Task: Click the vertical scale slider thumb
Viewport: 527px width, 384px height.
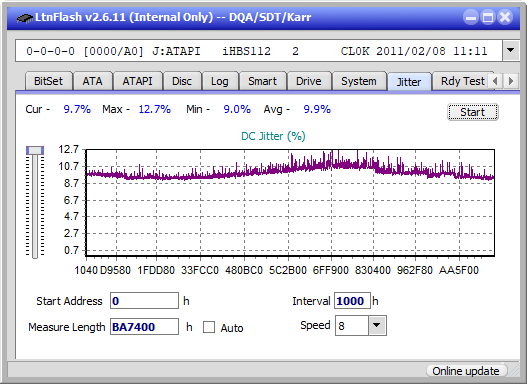Action: coord(35,151)
